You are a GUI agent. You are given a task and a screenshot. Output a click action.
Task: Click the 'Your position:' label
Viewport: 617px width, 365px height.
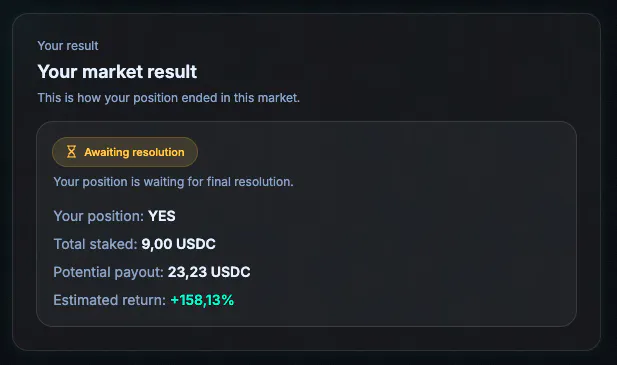tap(98, 216)
